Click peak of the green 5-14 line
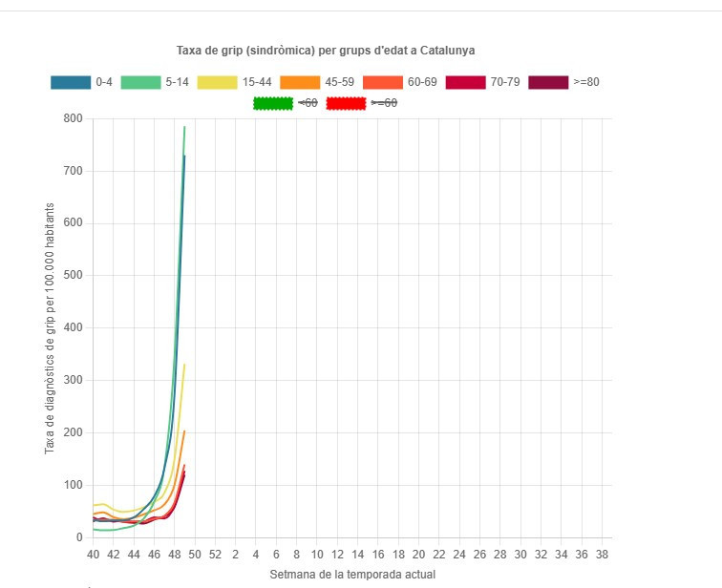722x588 pixels. tap(184, 127)
